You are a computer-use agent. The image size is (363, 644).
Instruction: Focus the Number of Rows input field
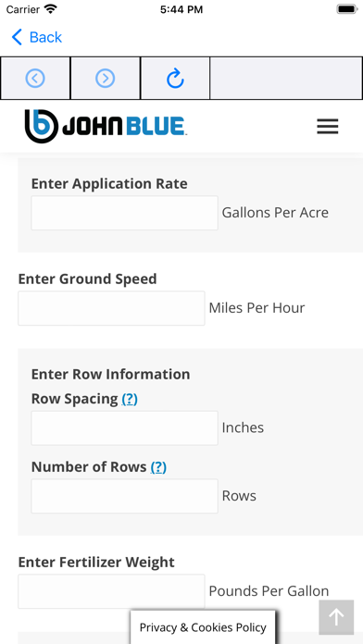[125, 496]
